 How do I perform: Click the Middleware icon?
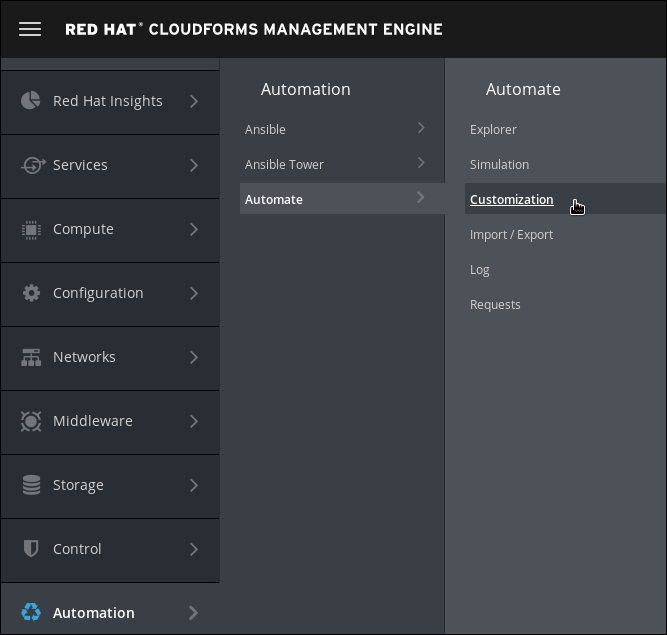pos(31,421)
